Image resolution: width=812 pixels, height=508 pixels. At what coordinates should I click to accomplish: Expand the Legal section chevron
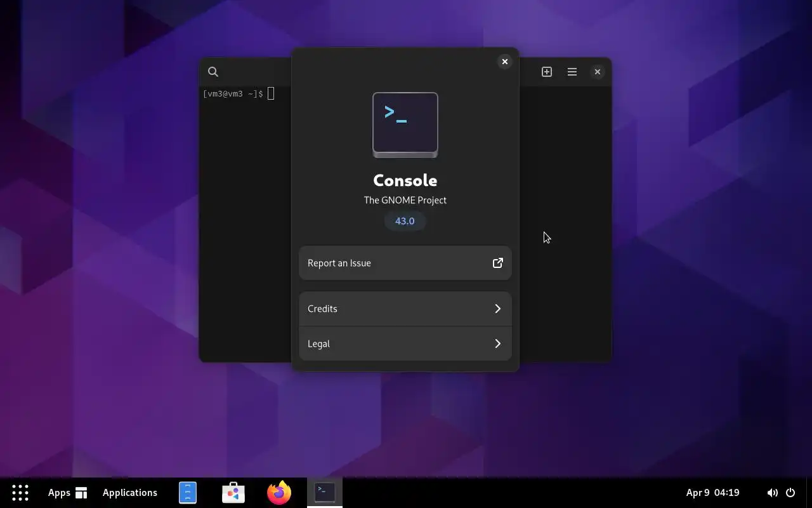(x=498, y=344)
